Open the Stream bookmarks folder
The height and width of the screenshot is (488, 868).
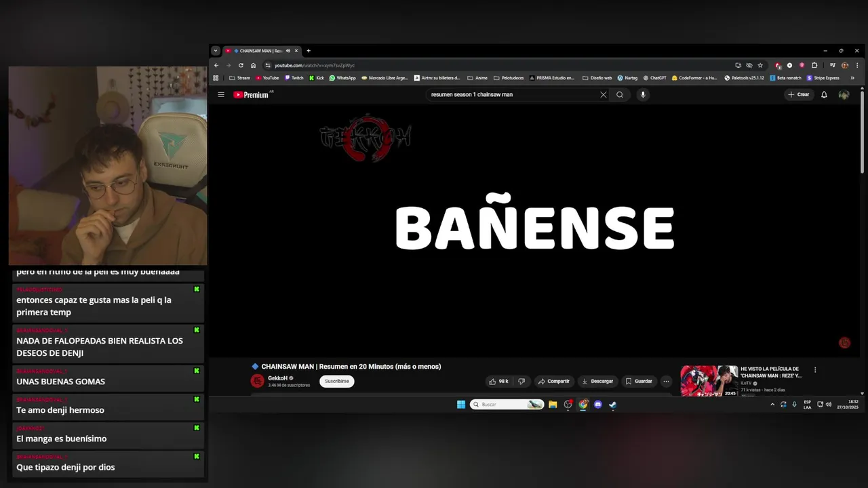pyautogui.click(x=239, y=78)
